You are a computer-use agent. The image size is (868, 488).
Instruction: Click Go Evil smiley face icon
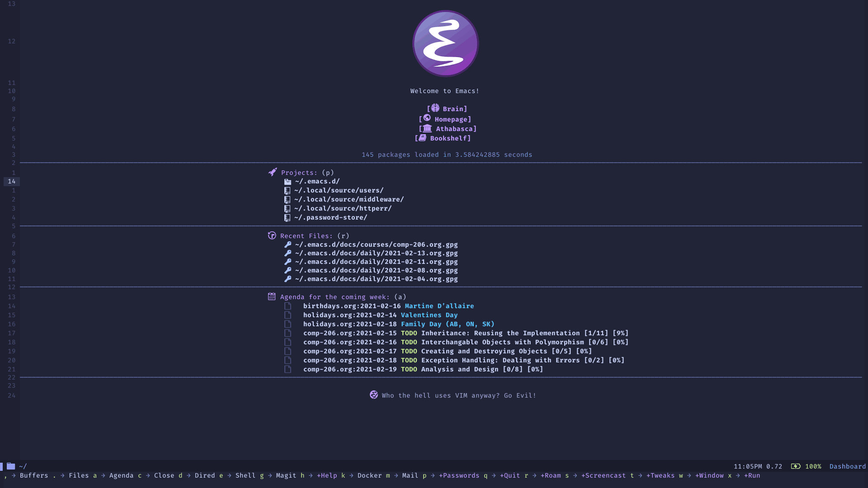pyautogui.click(x=374, y=395)
